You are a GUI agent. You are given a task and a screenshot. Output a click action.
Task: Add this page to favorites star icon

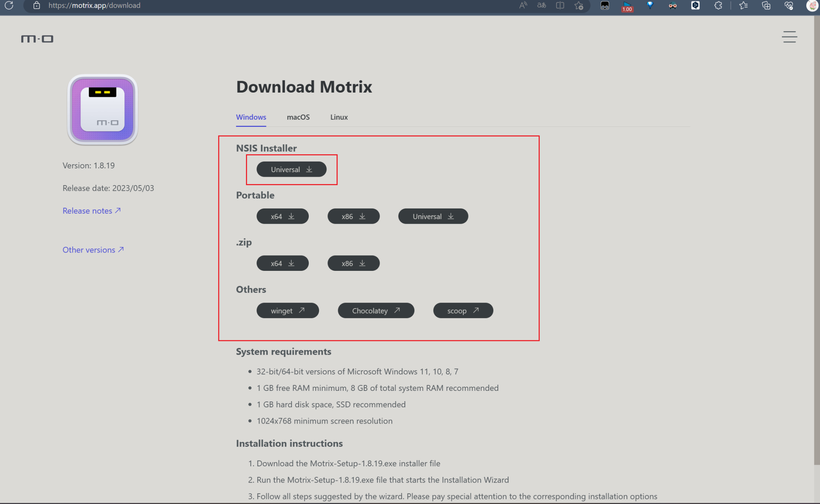point(579,5)
